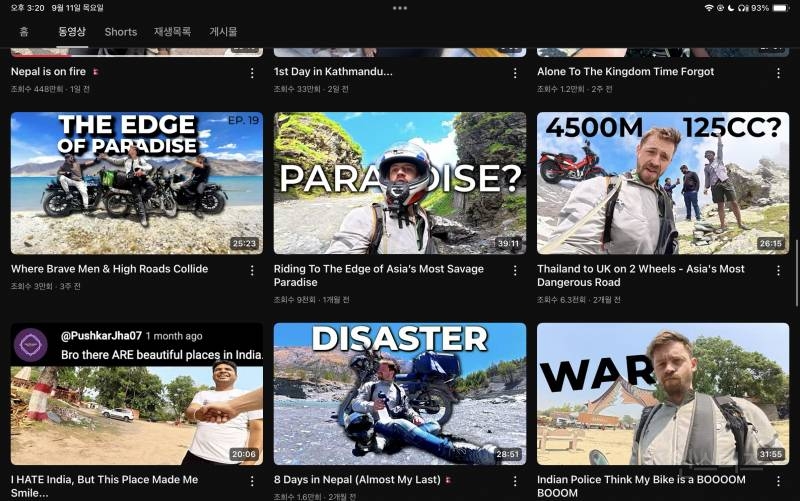
Task: Open options for 8 Days in Nepal video
Action: (x=515, y=481)
